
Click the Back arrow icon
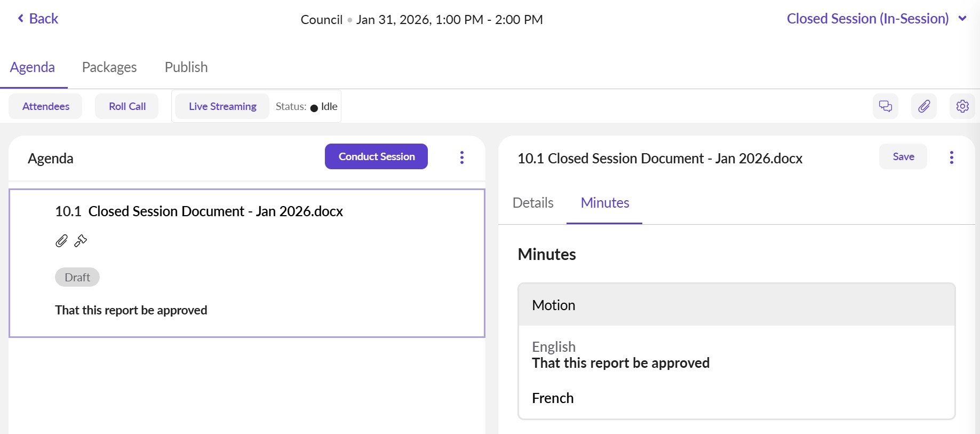(x=21, y=19)
